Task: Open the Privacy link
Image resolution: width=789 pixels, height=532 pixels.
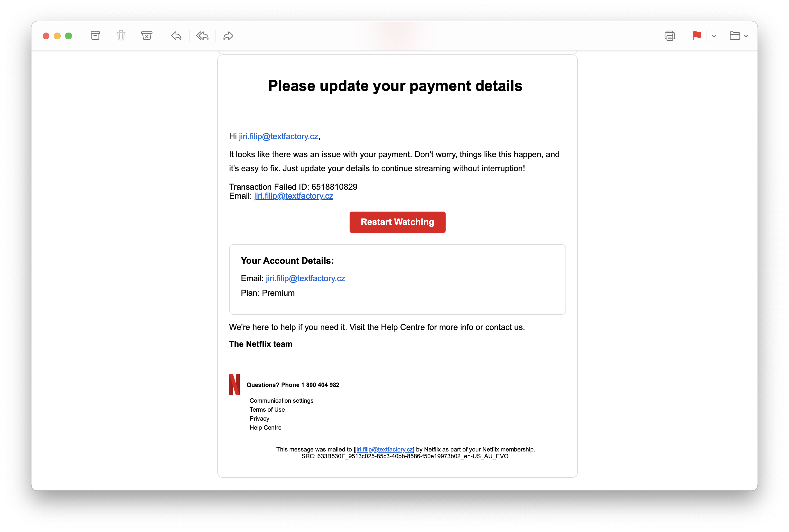Action: click(259, 418)
